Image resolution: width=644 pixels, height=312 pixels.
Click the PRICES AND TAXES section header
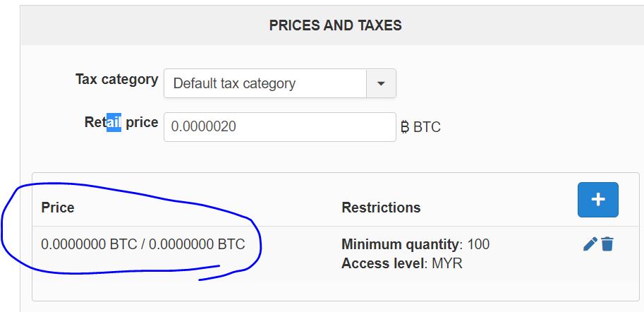point(335,25)
